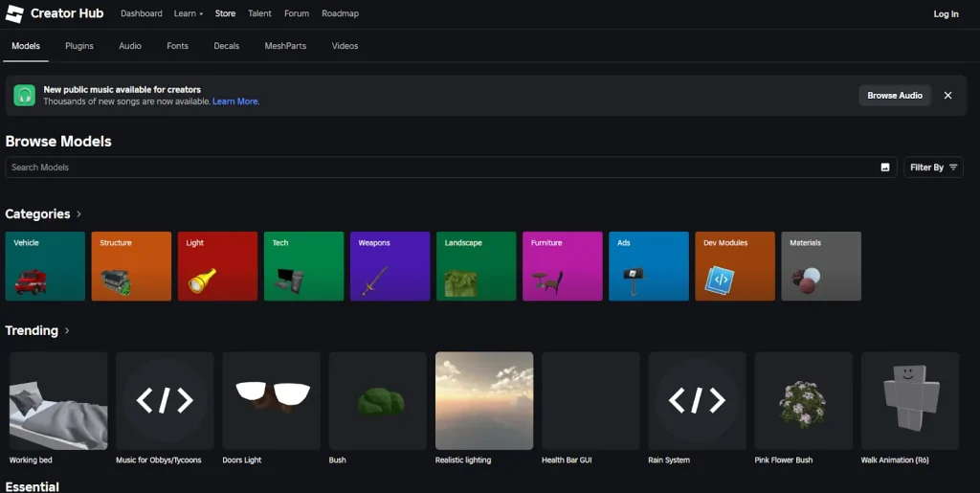Go to Dashboard in top navigation
Screen dimensions: 980x493
pos(142,13)
